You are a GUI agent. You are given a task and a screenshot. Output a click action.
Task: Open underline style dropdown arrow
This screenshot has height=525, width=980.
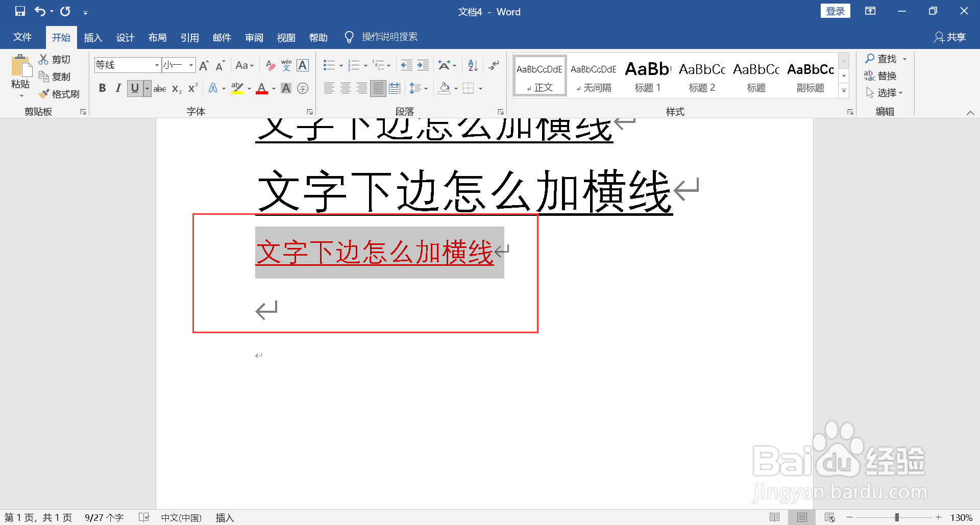click(x=147, y=89)
